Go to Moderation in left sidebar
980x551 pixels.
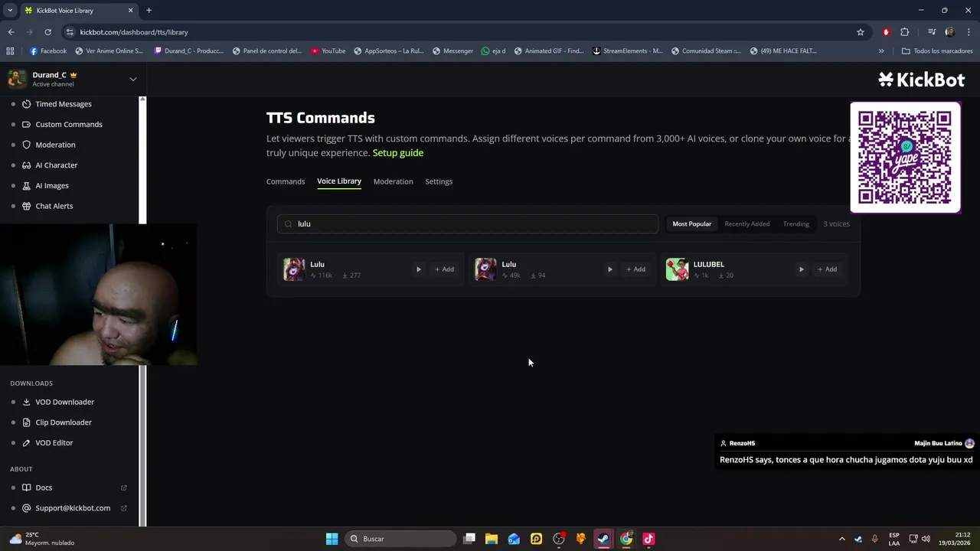click(55, 145)
